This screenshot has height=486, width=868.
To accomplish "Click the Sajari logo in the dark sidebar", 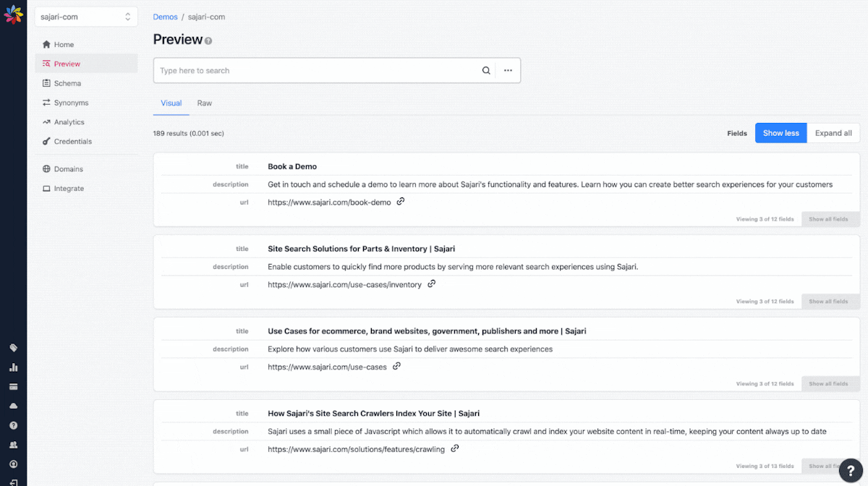I will pyautogui.click(x=13, y=14).
